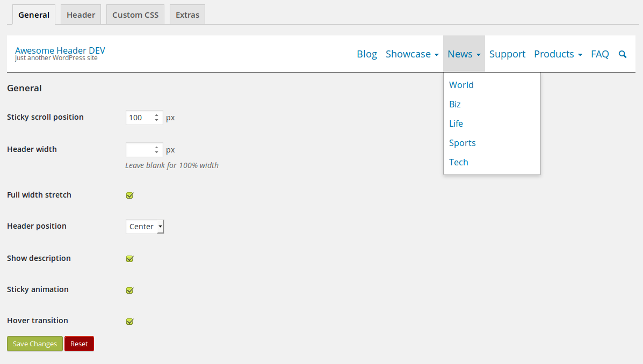The height and width of the screenshot is (364, 643).
Task: Open the Support menu link
Action: pyautogui.click(x=507, y=54)
